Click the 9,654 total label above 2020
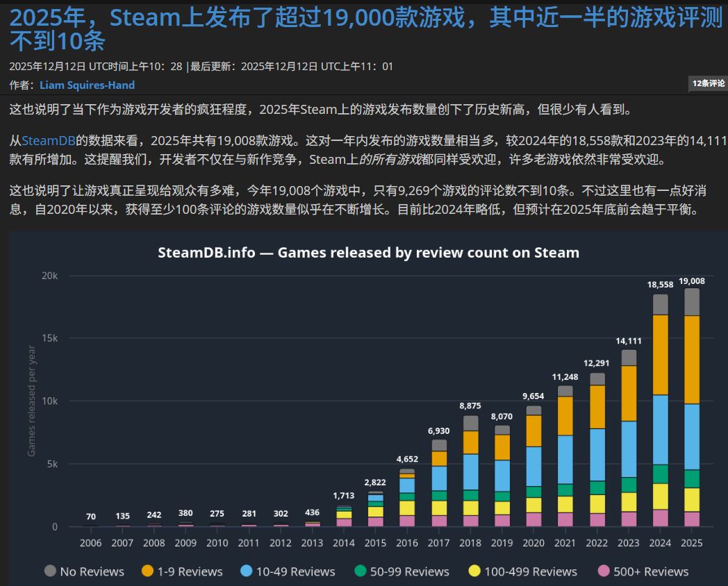Viewport: 728px width, 586px height. [x=533, y=396]
